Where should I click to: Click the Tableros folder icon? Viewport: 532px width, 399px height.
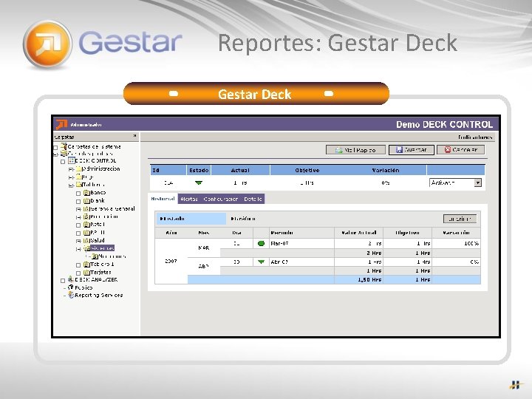(x=79, y=185)
